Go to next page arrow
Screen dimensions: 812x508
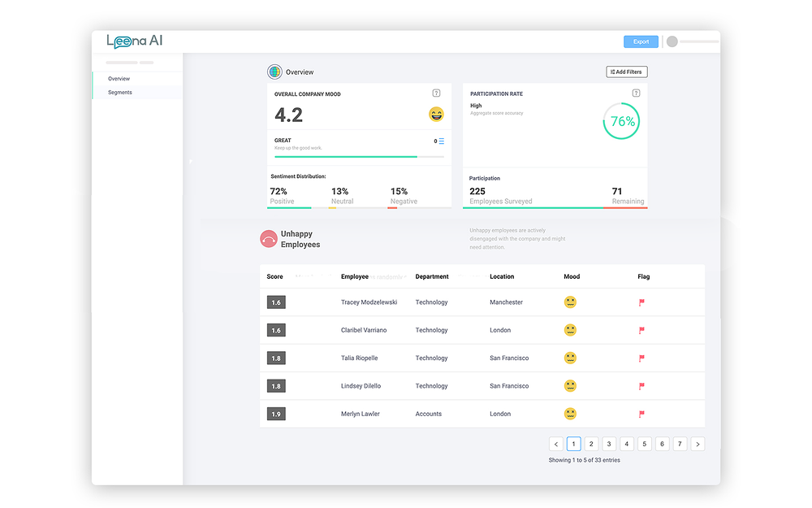coord(698,445)
